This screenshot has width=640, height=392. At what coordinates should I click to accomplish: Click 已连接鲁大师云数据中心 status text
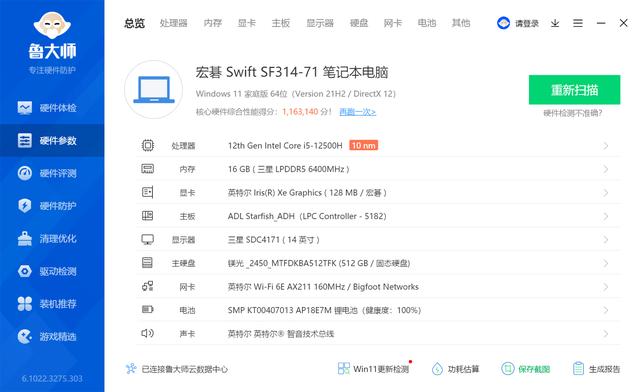click(x=184, y=369)
